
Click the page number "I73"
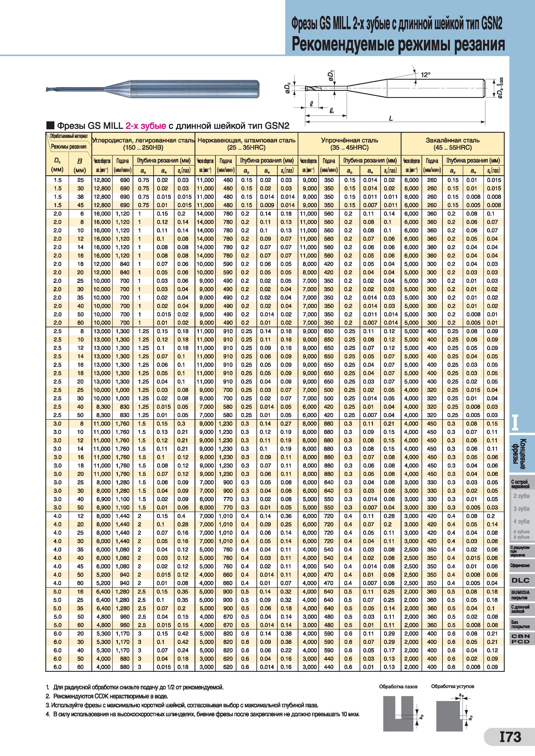pyautogui.click(x=510, y=737)
